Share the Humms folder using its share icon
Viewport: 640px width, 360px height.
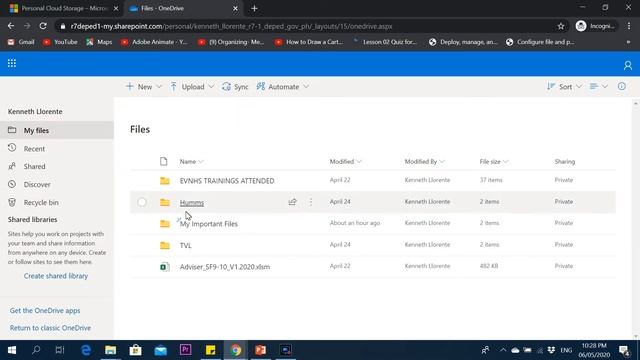[x=292, y=202]
